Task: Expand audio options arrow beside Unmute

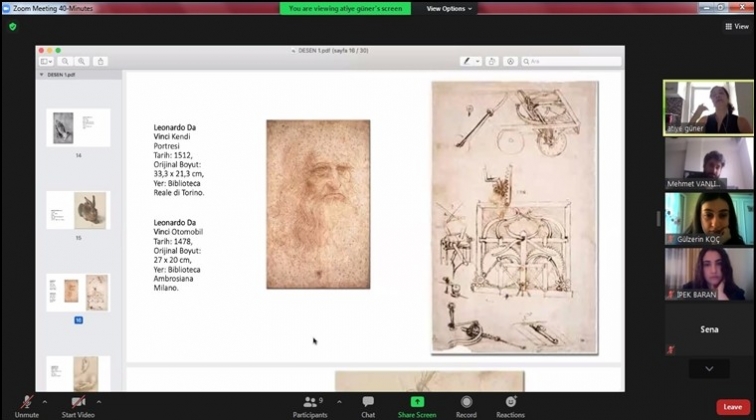Action: coord(45,400)
